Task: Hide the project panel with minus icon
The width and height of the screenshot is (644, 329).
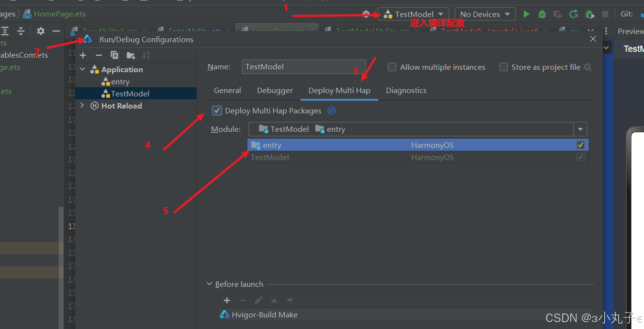Action: [56, 31]
